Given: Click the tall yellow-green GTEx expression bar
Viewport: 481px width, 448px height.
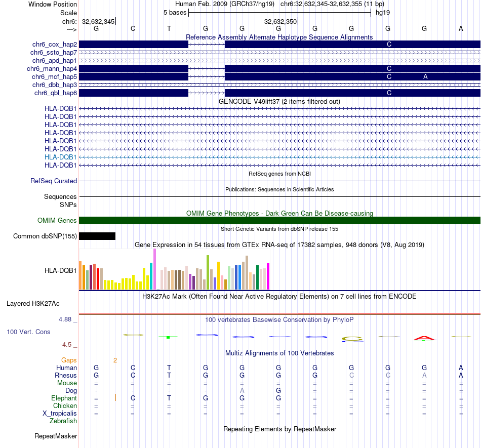Looking at the screenshot, I should click(208, 272).
